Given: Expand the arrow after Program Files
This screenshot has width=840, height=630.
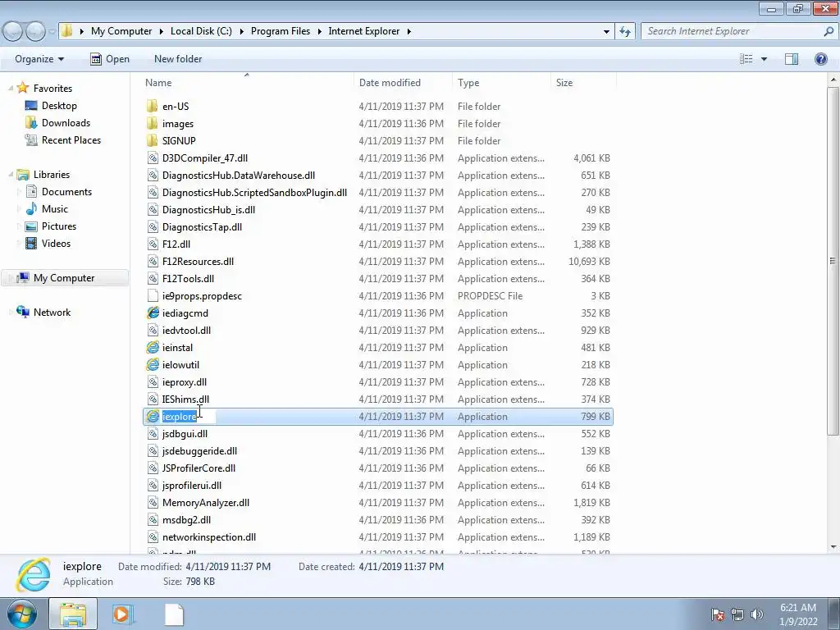Looking at the screenshot, I should pyautogui.click(x=319, y=32).
